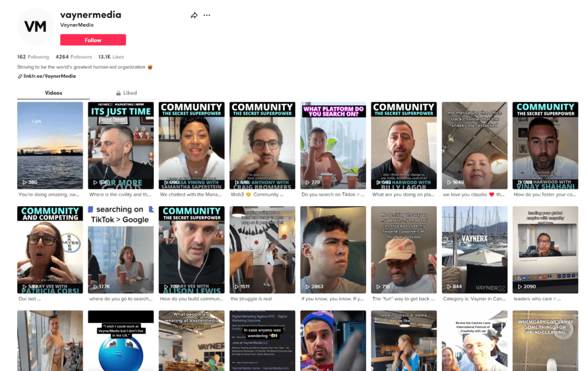Click caption 'How do you build commun...'

(192, 299)
